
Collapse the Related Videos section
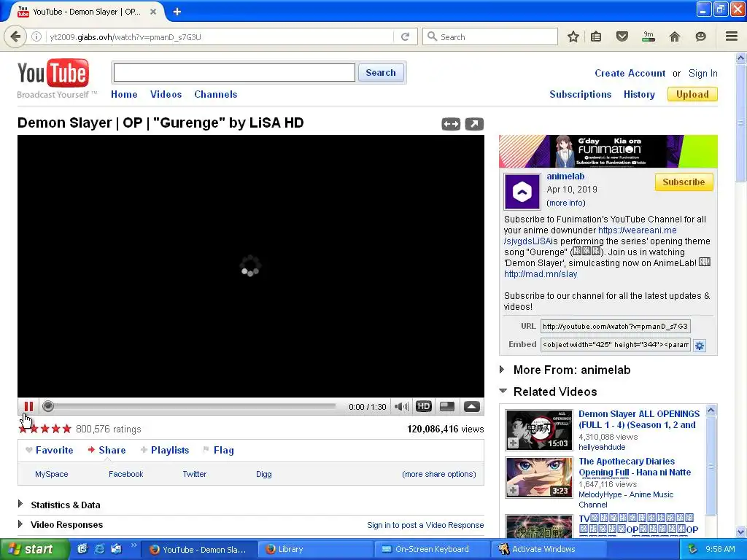[503, 391]
